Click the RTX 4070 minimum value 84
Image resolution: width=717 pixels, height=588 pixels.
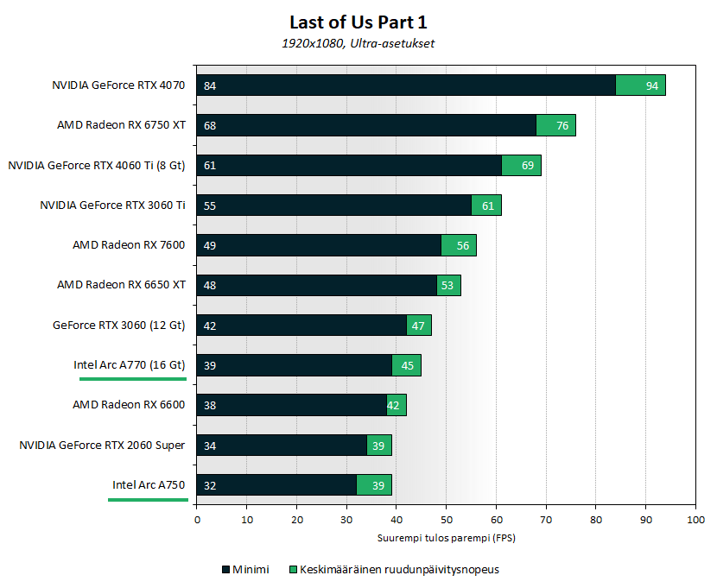click(210, 85)
